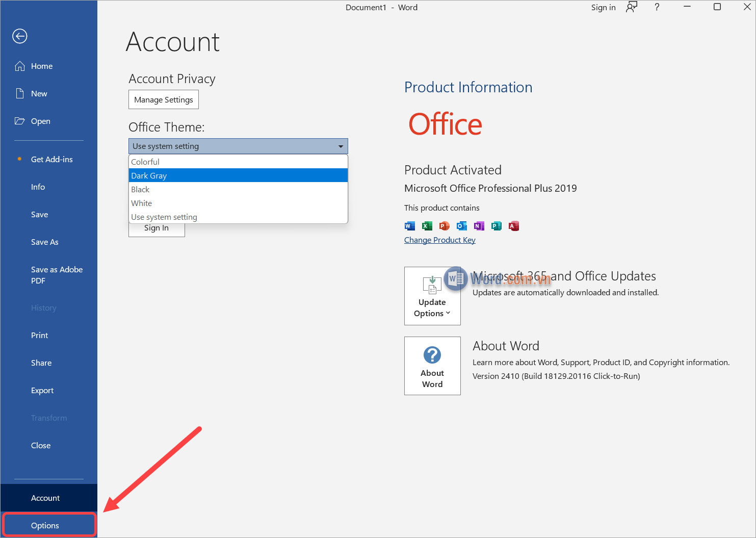This screenshot has width=756, height=538.
Task: Open the Office Theme combo box
Action: (238, 146)
